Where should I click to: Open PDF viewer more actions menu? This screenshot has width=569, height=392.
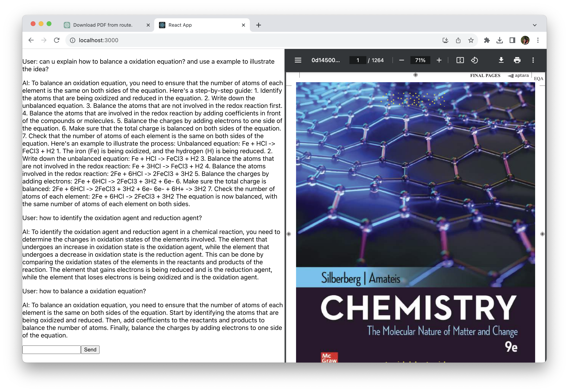533,60
